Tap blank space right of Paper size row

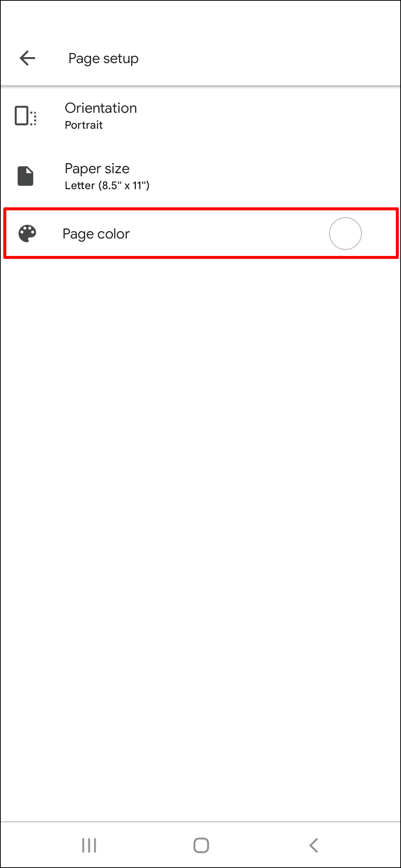[x=275, y=176]
